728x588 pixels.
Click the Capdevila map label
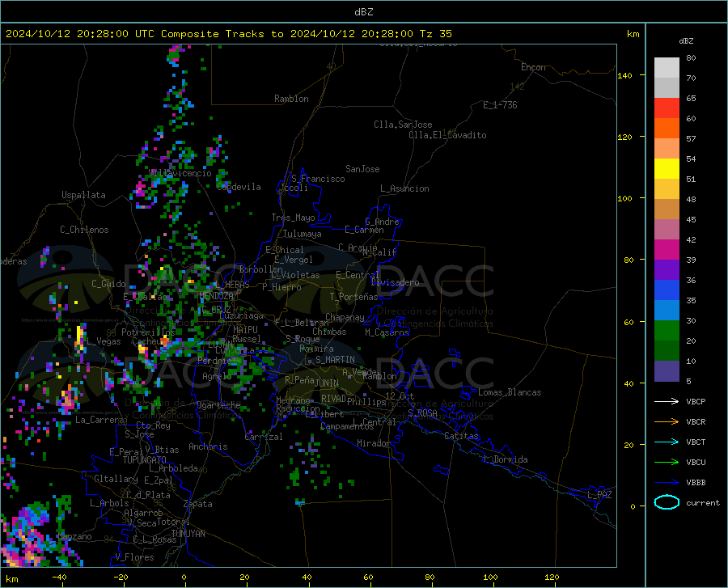click(x=239, y=187)
